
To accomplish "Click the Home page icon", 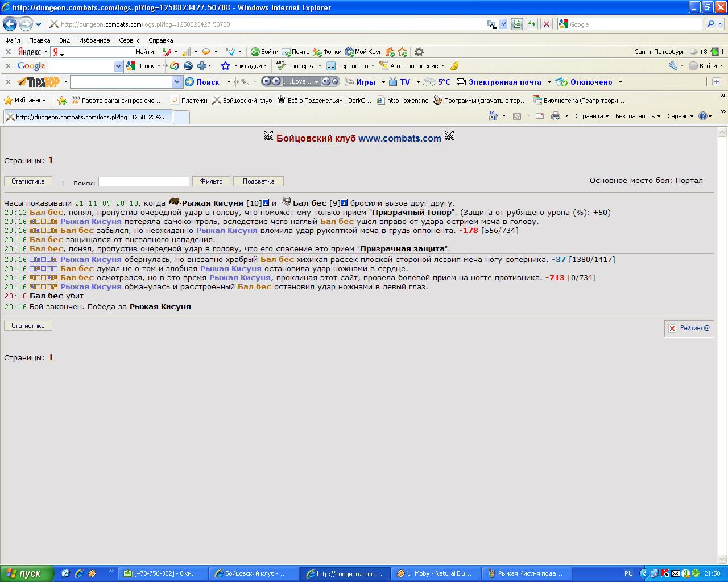I will [x=493, y=116].
